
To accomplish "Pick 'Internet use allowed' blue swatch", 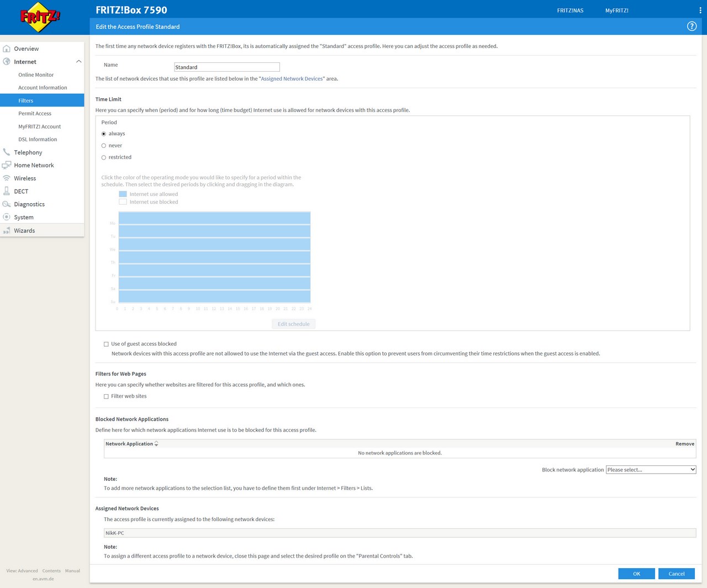I will 123,194.
